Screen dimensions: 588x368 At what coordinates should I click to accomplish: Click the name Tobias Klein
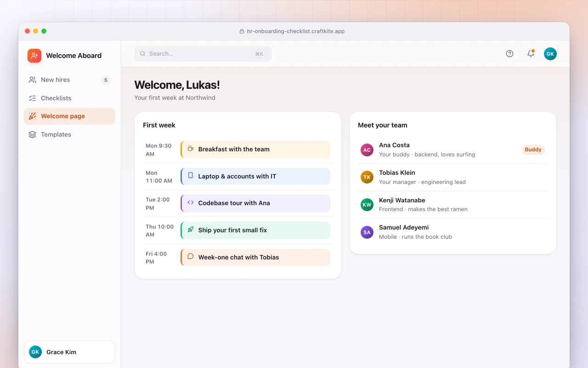pos(397,172)
